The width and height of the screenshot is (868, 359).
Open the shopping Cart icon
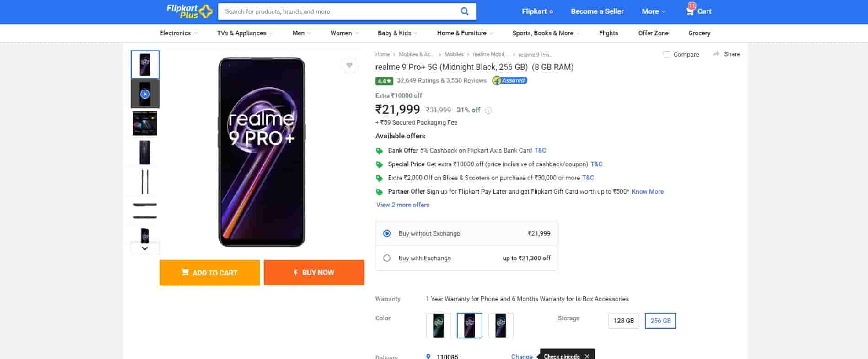[690, 11]
